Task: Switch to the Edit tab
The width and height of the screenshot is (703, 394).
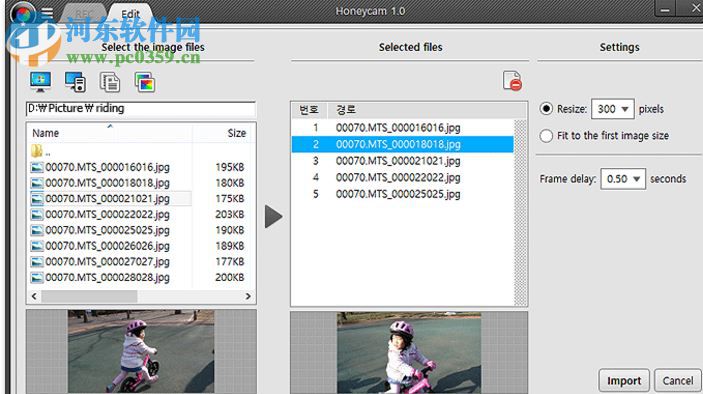Action: point(130,14)
